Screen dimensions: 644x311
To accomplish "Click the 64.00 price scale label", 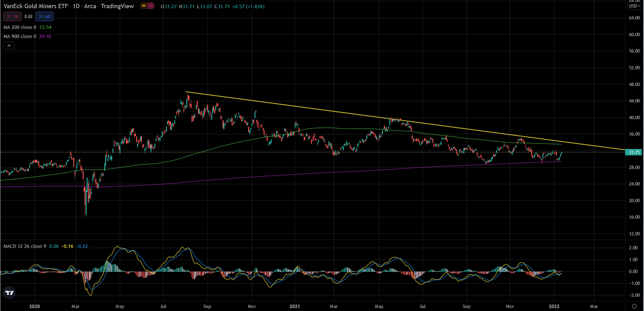I will 634,18.
